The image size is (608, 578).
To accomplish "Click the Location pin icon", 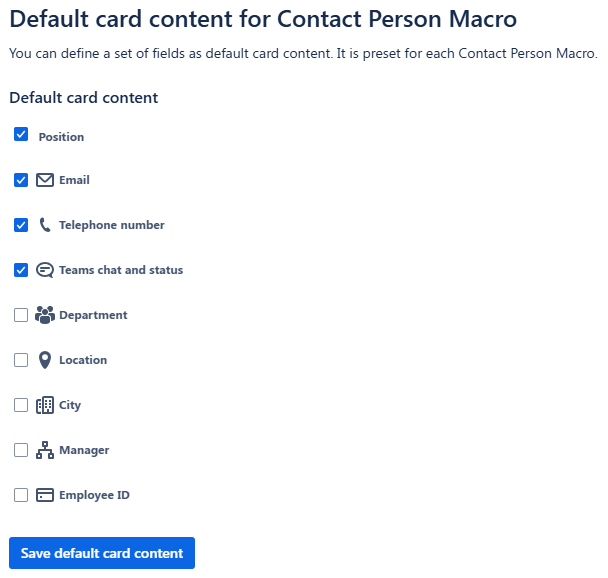I will click(x=44, y=360).
